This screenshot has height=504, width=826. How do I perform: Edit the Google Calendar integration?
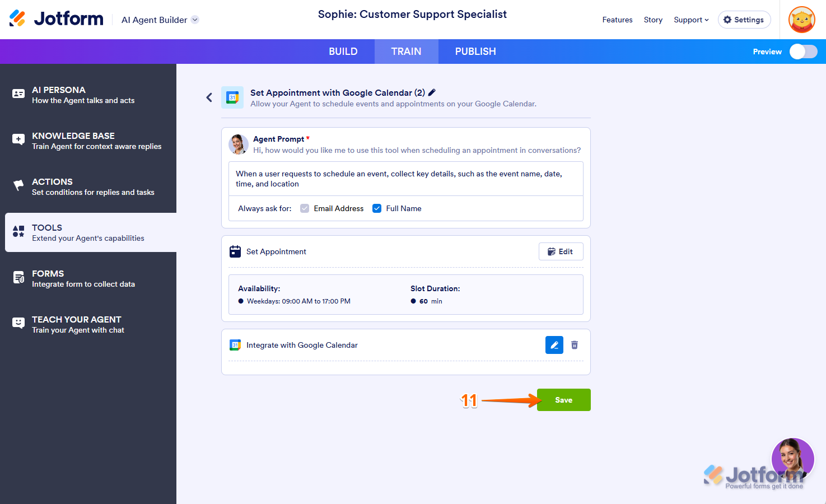click(x=554, y=345)
